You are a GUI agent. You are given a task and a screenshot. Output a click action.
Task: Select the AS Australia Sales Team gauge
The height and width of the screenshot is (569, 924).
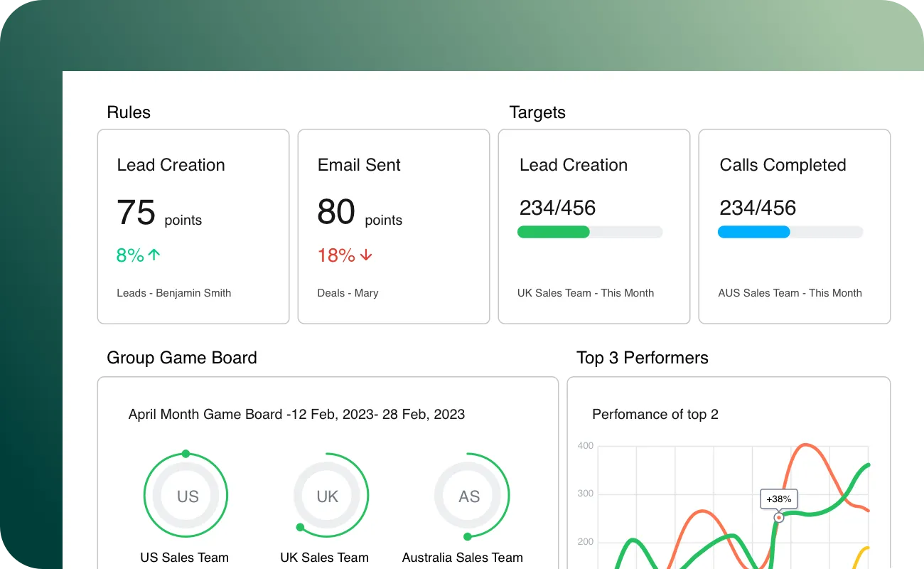click(471, 495)
